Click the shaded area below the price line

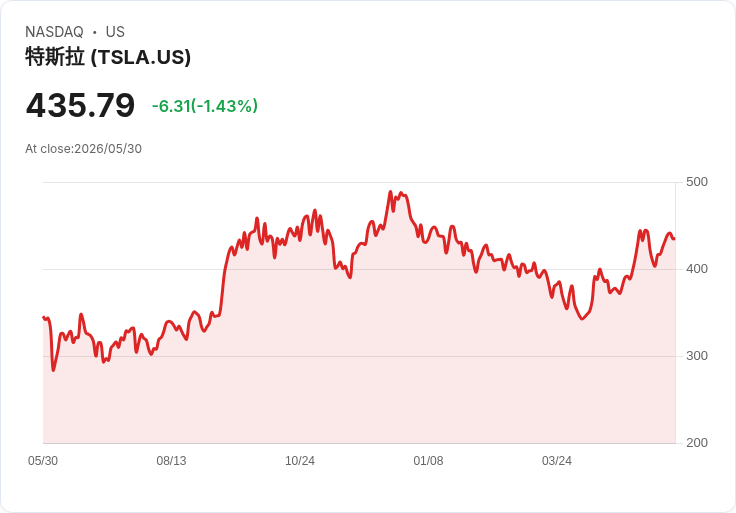click(359, 375)
